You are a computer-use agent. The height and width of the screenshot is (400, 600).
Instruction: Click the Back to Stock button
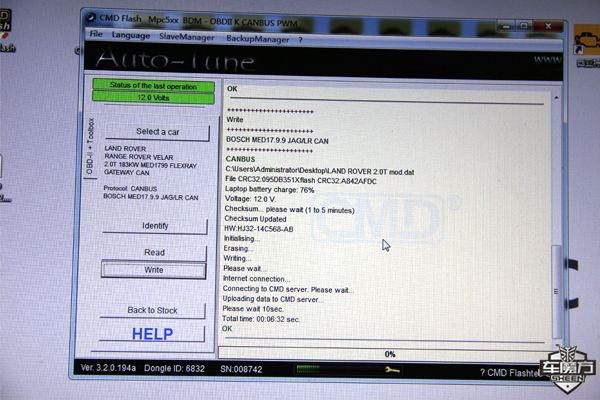tap(152, 310)
